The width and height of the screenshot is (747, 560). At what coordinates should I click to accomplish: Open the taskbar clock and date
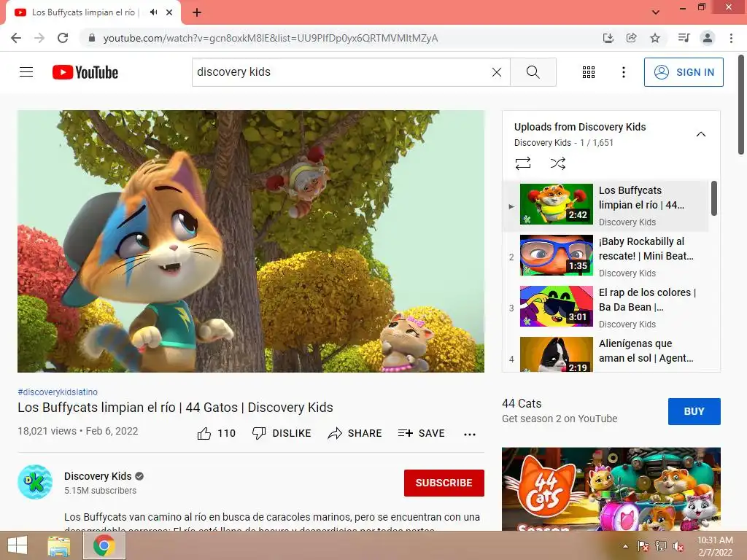point(715,546)
